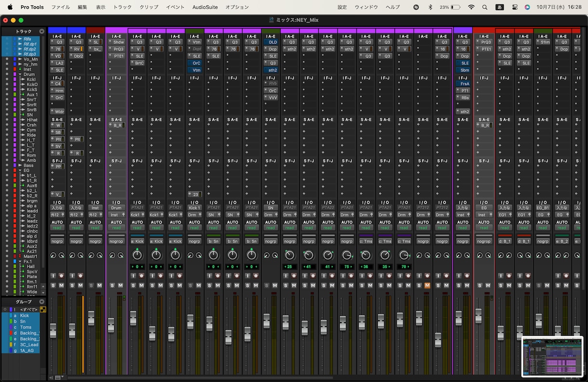Screen dimensions: 588x382
Task: Open the 編集 menu
Action: point(82,7)
